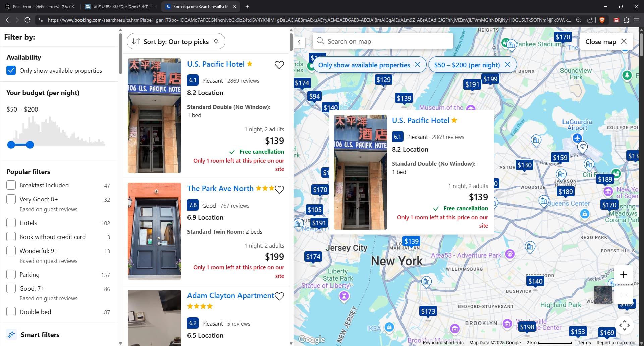Zoom out on the map
644x346 pixels.
tap(623, 295)
